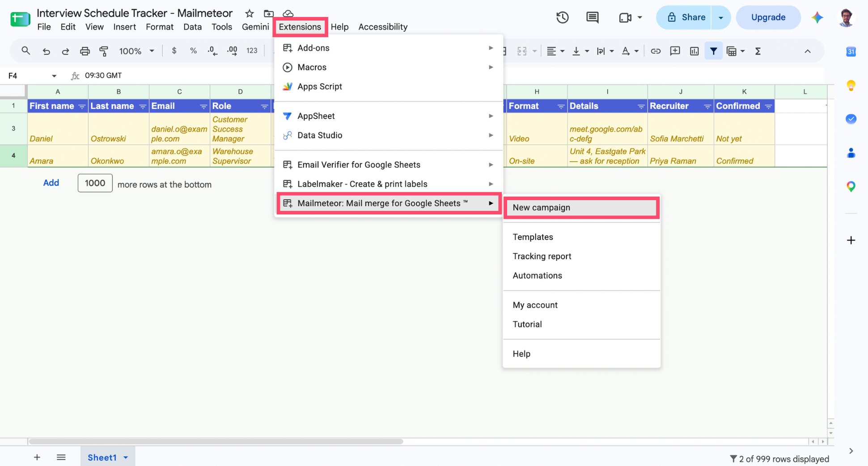Click the plus icon to get add-ons
868x466 pixels.
pyautogui.click(x=851, y=240)
